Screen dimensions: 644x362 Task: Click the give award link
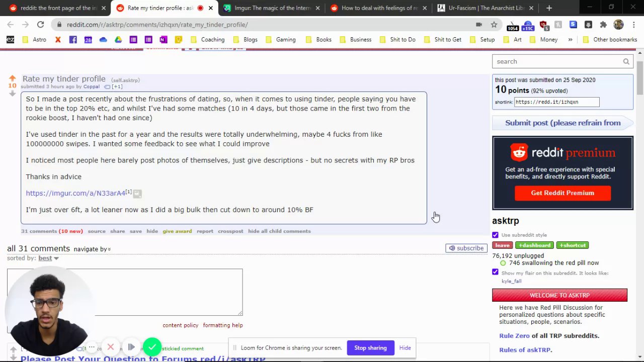coord(177,231)
